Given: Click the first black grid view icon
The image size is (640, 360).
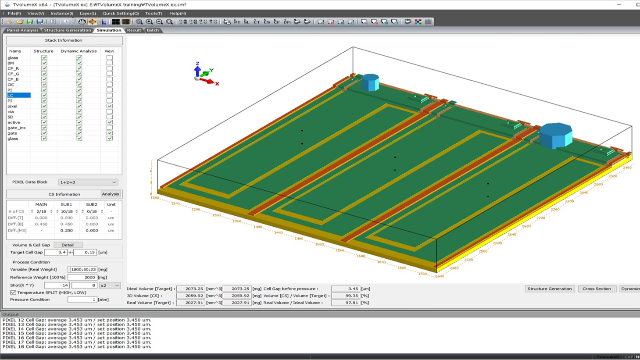Looking at the screenshot, I should tap(116, 22).
